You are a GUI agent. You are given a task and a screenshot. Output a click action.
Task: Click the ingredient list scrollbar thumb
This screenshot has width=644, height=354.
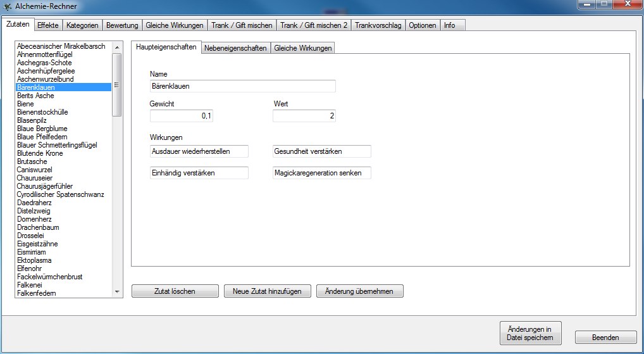[x=116, y=84]
